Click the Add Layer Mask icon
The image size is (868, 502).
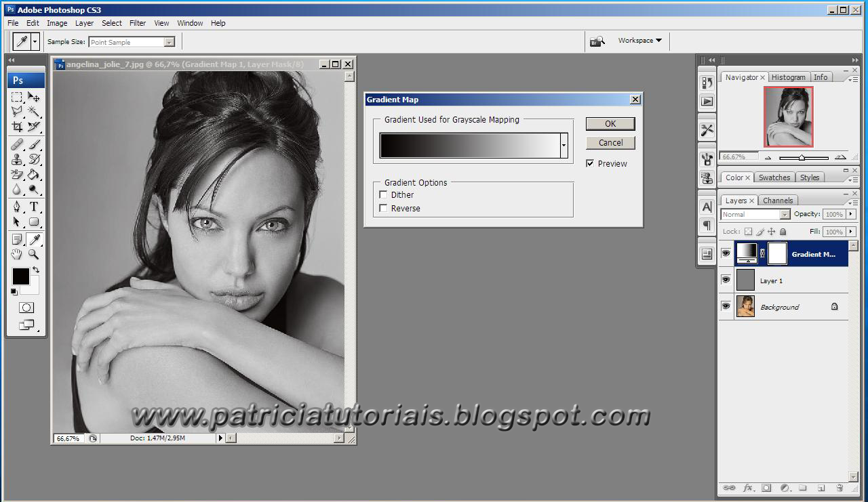[x=766, y=488]
